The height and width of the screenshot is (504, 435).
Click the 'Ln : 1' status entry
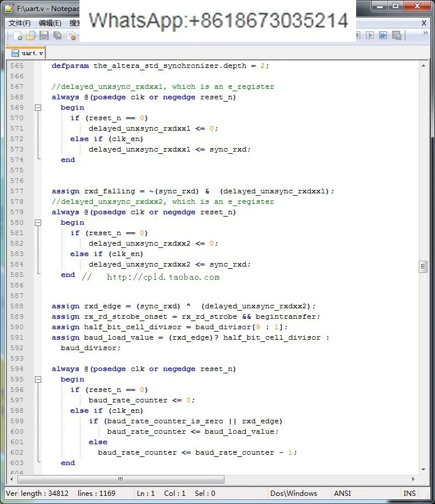[x=146, y=494]
